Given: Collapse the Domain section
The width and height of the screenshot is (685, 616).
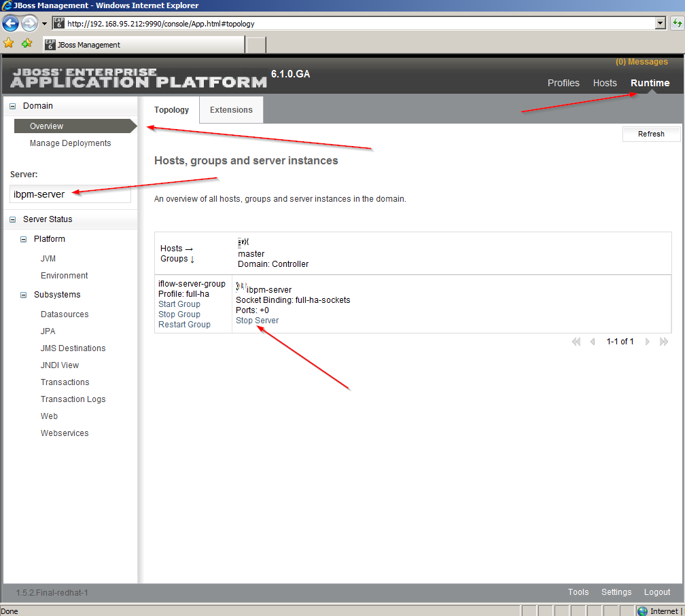Looking at the screenshot, I should coord(13,106).
